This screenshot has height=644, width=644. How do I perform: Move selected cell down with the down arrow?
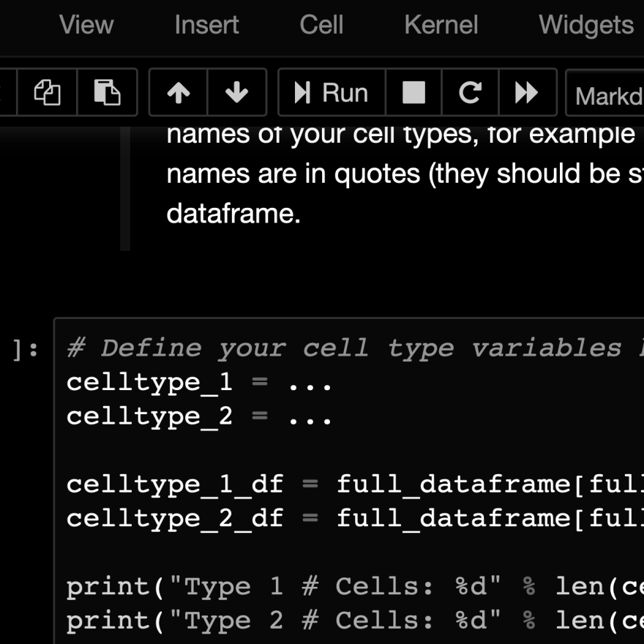tap(236, 93)
